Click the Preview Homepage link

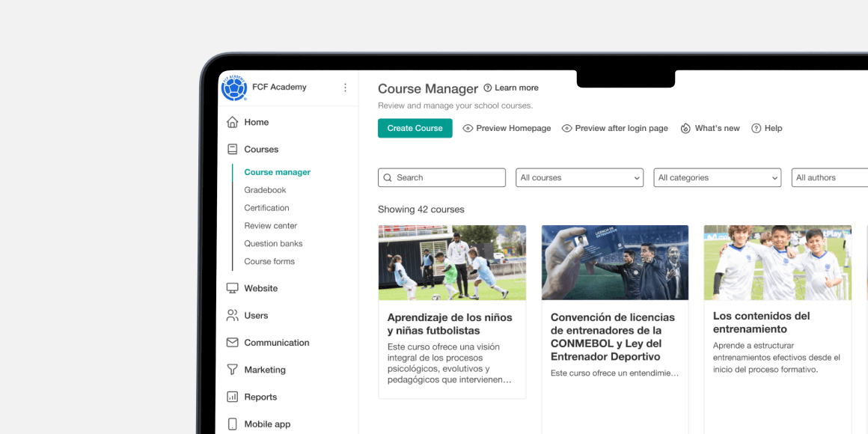tap(514, 129)
